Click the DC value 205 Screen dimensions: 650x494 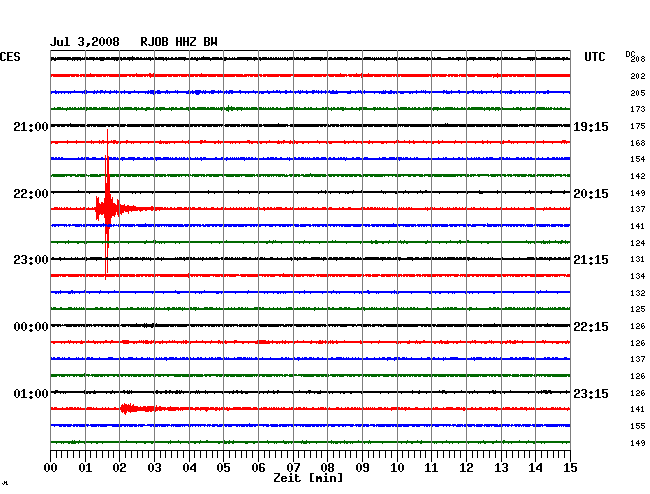click(x=638, y=93)
